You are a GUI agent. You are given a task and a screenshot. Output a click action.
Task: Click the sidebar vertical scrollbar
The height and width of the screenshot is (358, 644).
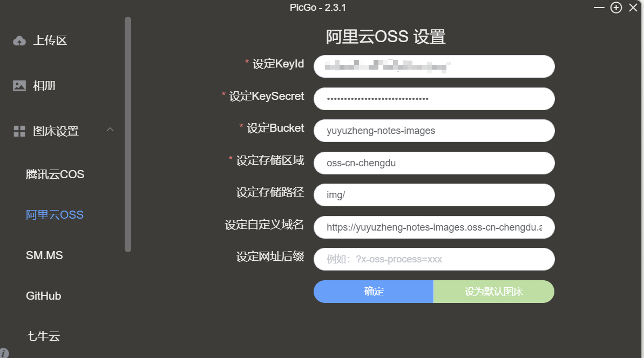coord(128,135)
